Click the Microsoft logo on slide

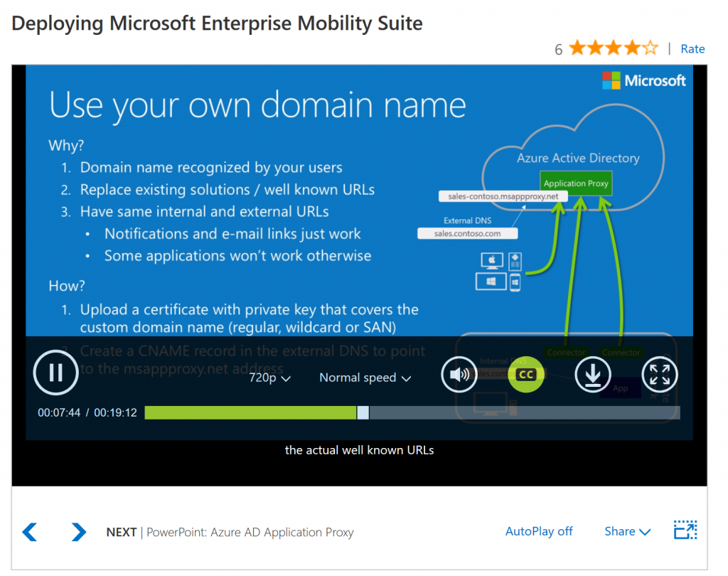click(643, 80)
